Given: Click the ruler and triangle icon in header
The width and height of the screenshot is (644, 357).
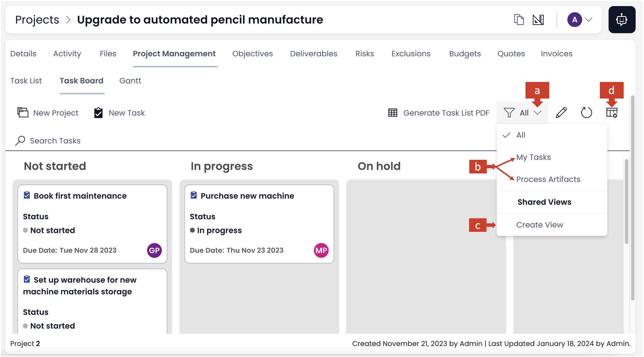Looking at the screenshot, I should tap(538, 19).
